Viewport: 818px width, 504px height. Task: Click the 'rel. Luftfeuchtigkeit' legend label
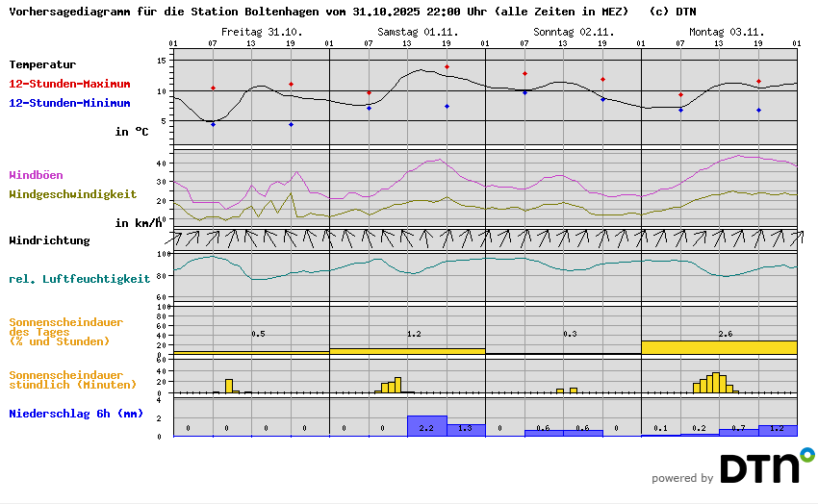tap(79, 279)
